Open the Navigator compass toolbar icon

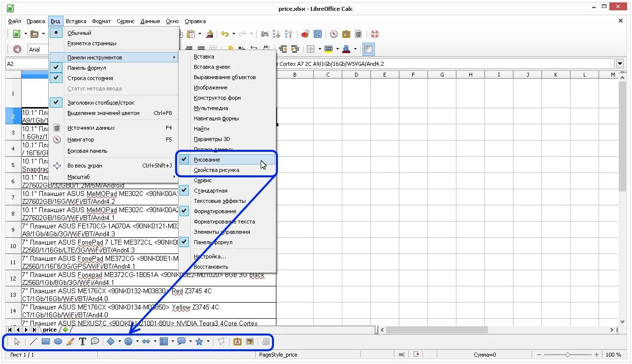334,34
